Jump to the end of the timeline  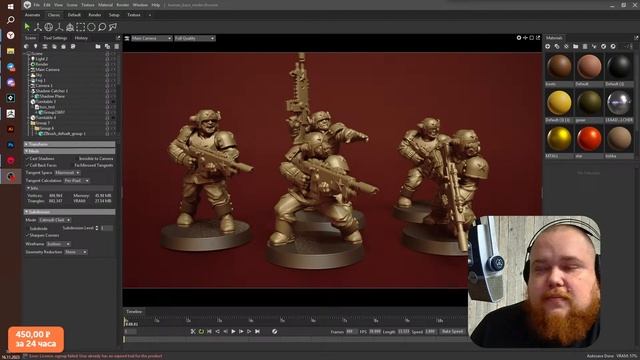(x=257, y=331)
